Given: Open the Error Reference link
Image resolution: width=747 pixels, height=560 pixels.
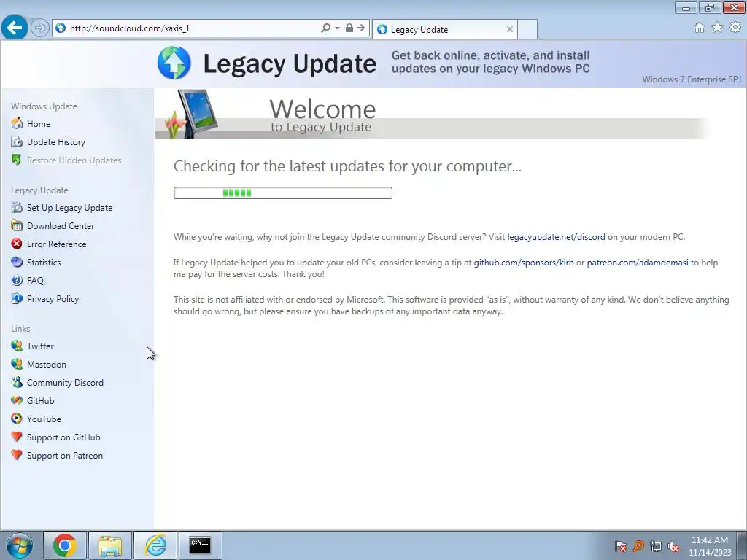Looking at the screenshot, I should click(x=57, y=244).
